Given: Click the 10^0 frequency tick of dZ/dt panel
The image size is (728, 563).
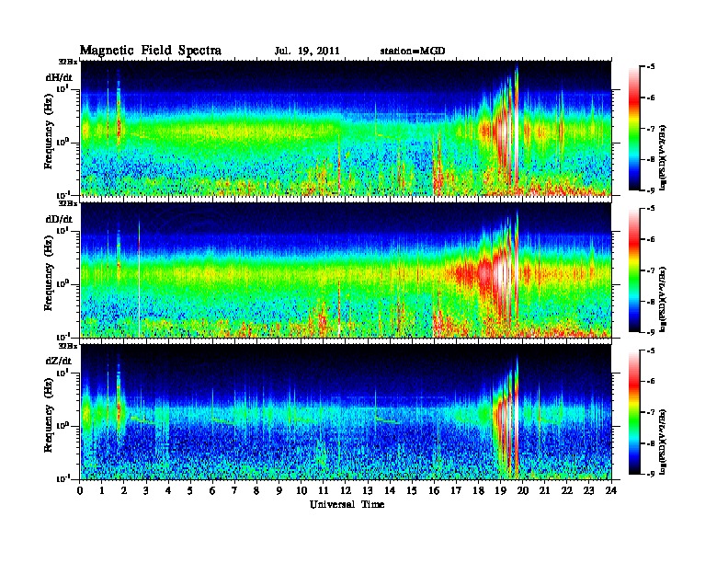Looking at the screenshot, I should pos(63,426).
